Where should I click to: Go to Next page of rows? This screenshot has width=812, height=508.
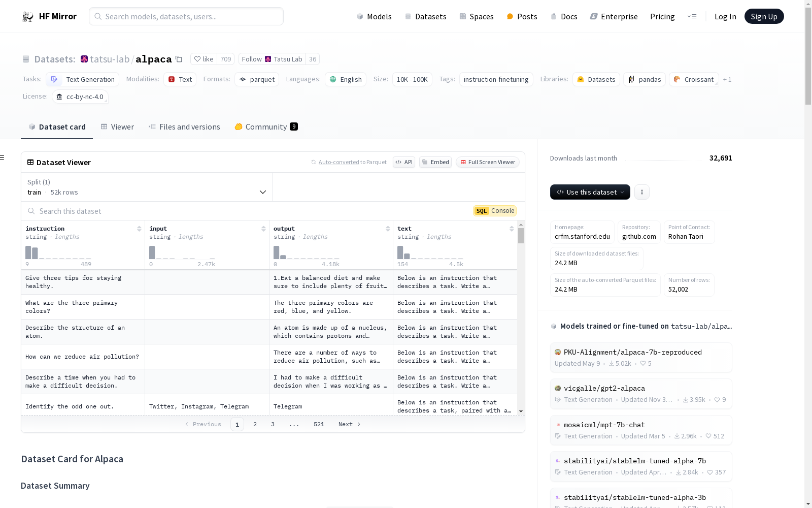[x=350, y=424]
